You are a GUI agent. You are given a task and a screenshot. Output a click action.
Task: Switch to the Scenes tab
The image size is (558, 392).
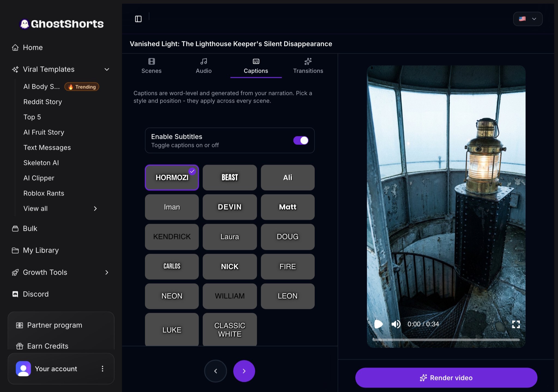pos(151,66)
